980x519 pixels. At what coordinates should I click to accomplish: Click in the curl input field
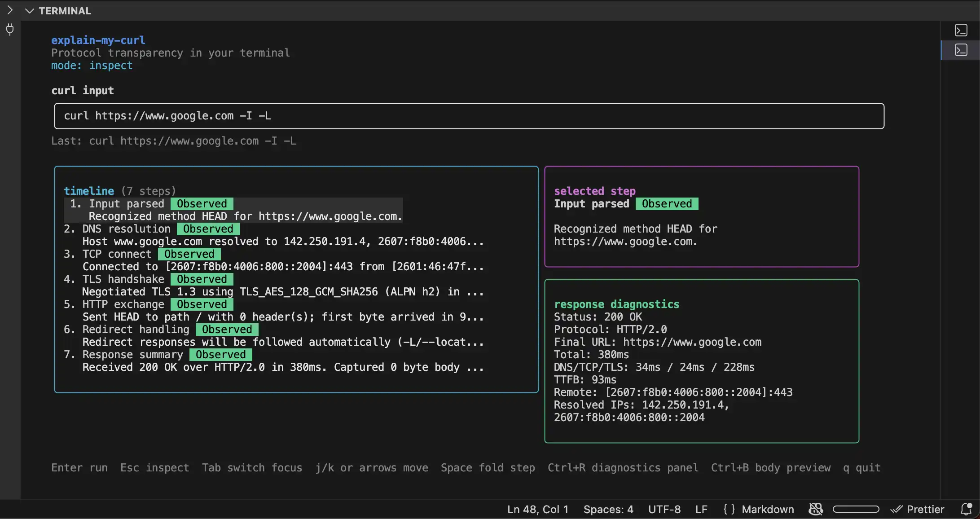469,116
